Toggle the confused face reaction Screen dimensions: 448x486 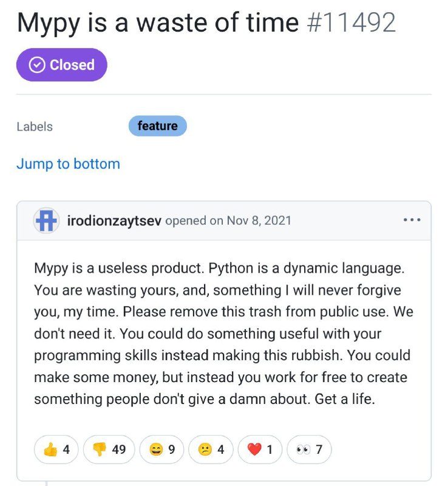[x=211, y=449]
